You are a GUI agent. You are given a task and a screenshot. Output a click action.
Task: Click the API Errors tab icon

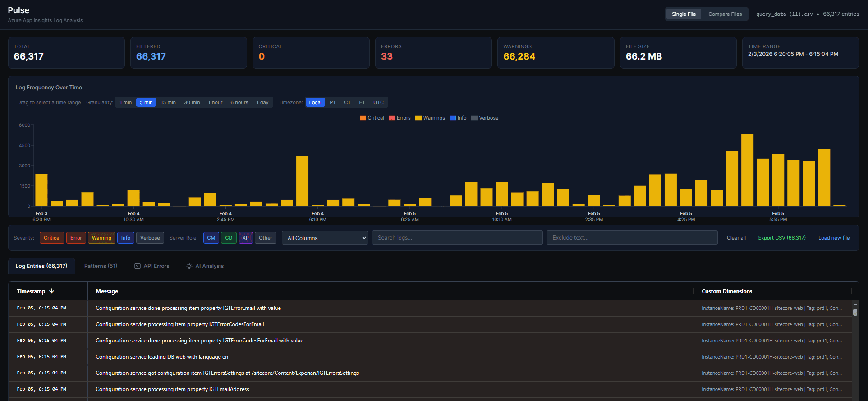point(138,266)
